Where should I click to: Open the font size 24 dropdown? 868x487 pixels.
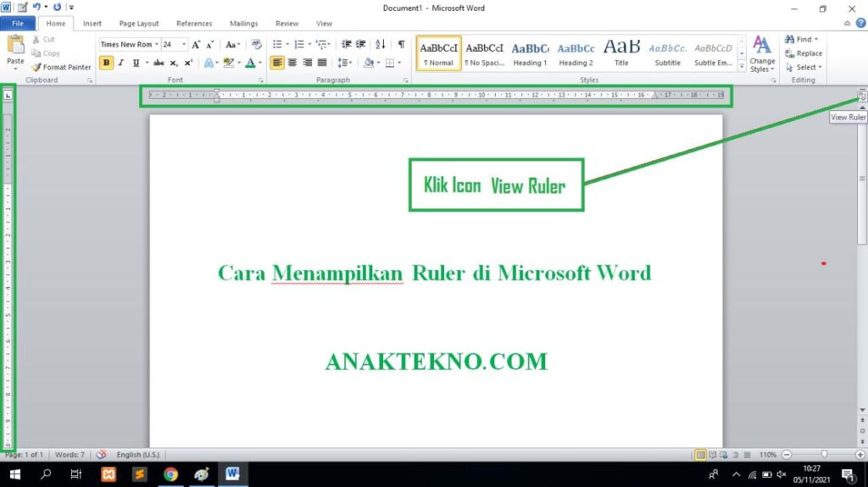click(184, 44)
